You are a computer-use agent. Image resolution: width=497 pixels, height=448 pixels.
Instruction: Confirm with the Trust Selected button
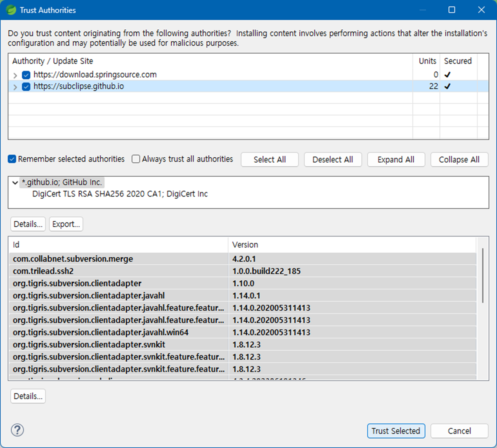(396, 431)
